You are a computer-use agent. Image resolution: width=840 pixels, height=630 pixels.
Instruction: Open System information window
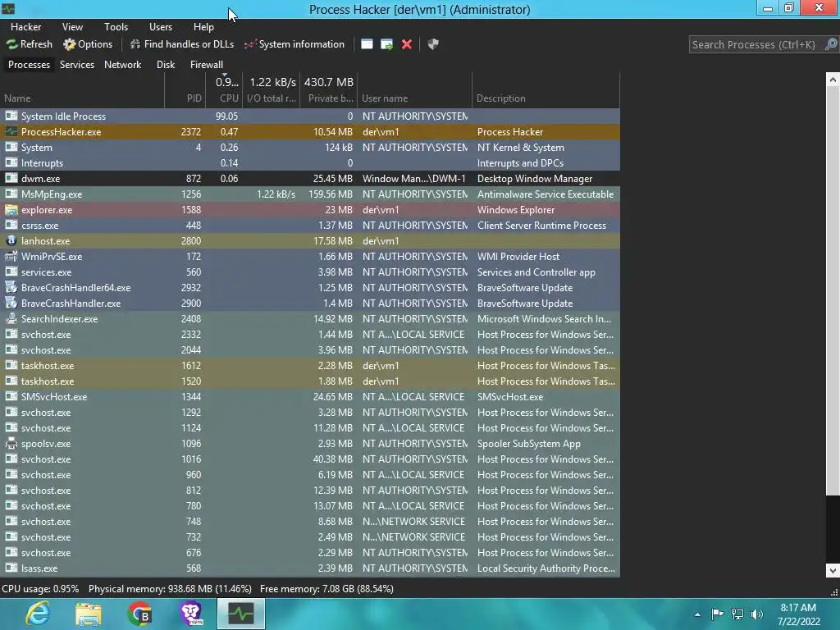pos(294,44)
